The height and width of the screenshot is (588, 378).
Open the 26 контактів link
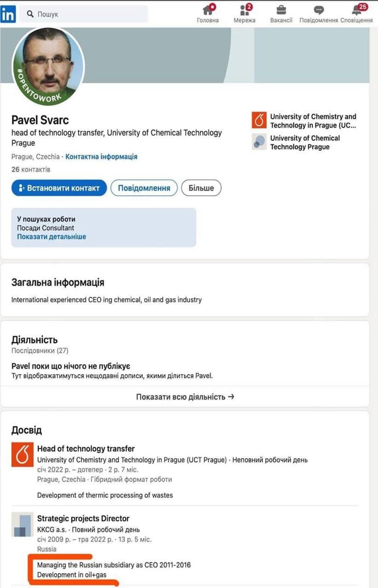(31, 170)
